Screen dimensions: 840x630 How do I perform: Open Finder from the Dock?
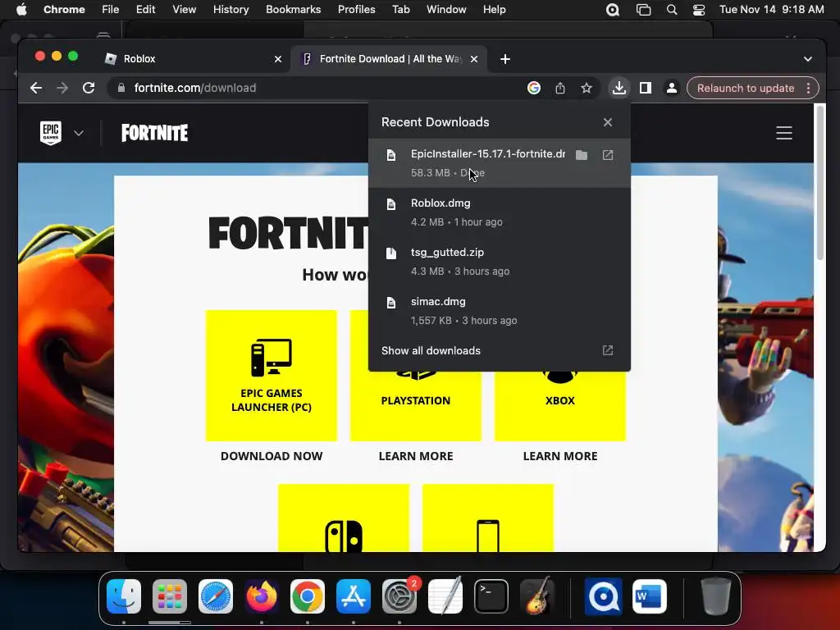point(124,596)
